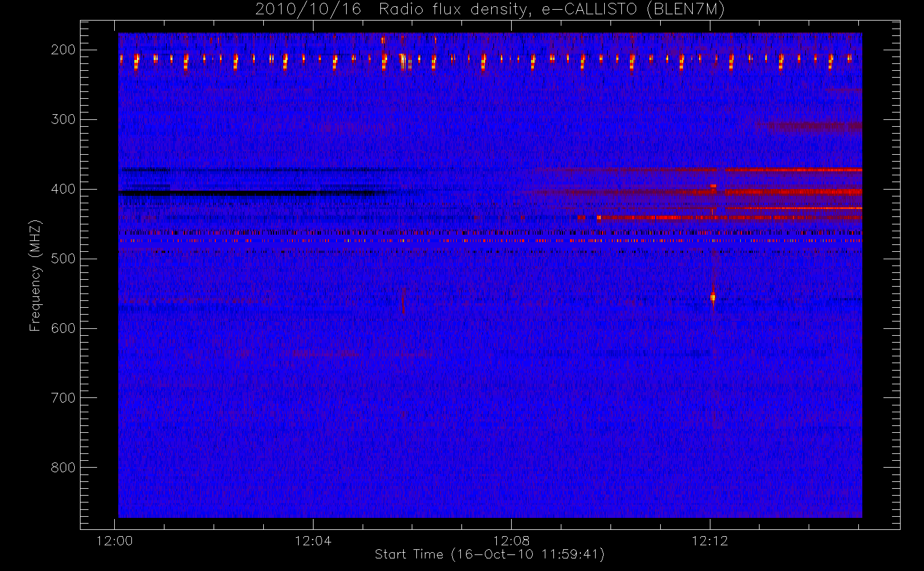Select the 200 frequency axis label

(x=63, y=50)
